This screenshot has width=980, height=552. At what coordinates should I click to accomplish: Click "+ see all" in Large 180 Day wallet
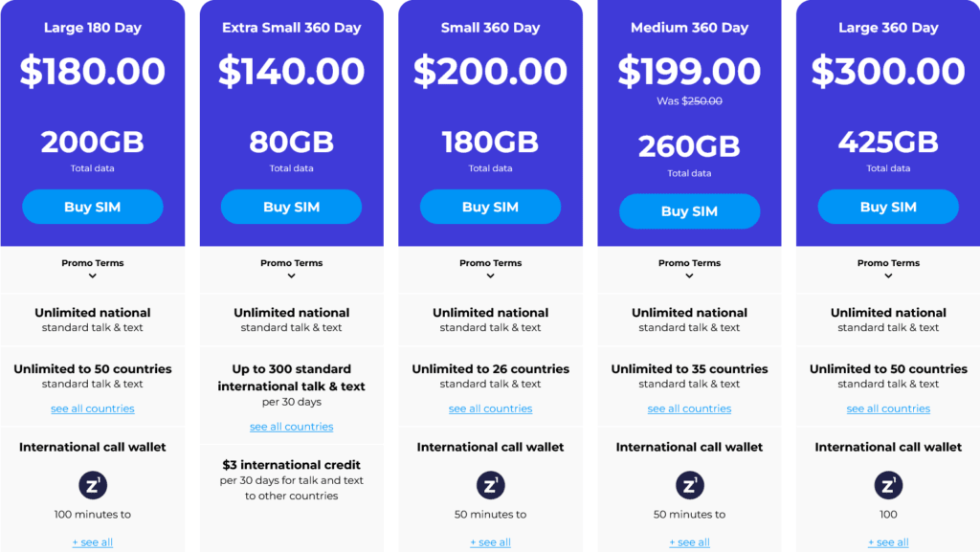point(93,542)
